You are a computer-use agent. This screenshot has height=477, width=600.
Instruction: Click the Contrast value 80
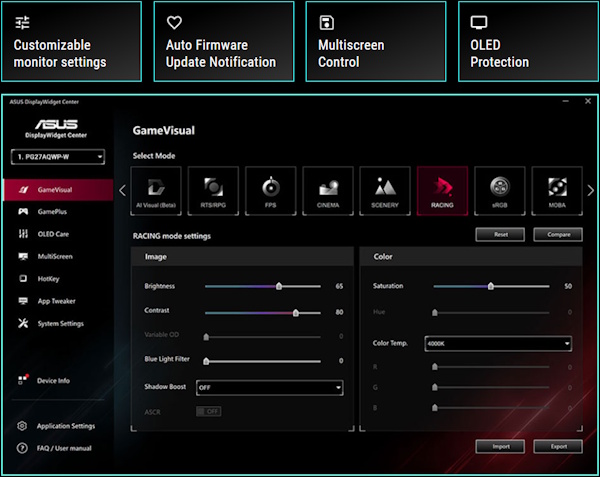(339, 312)
